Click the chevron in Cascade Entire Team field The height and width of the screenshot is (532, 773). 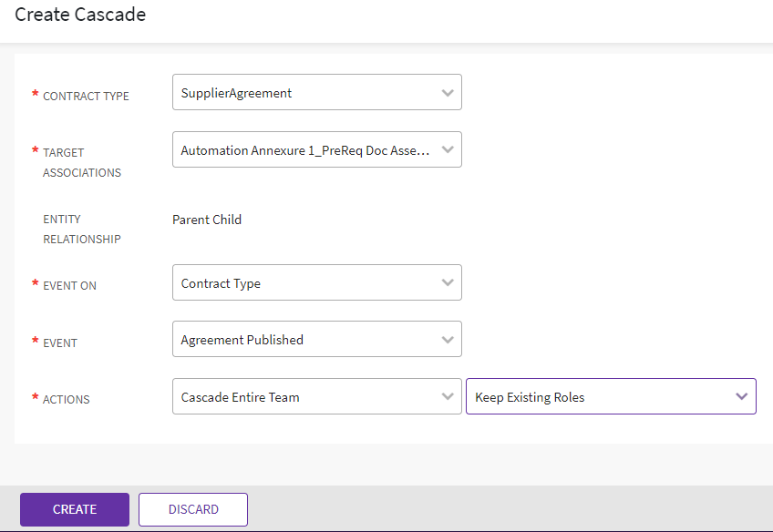(447, 397)
